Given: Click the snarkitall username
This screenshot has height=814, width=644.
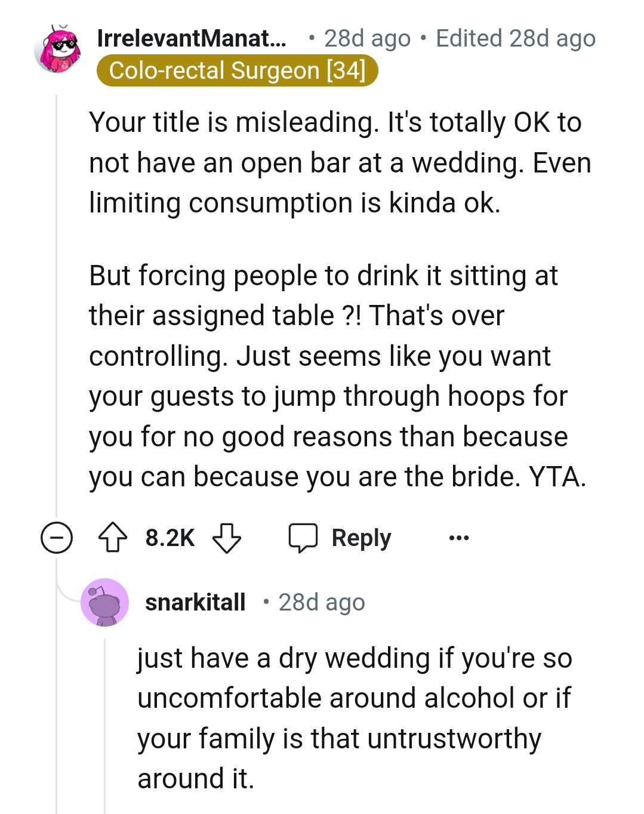Looking at the screenshot, I should click(195, 602).
